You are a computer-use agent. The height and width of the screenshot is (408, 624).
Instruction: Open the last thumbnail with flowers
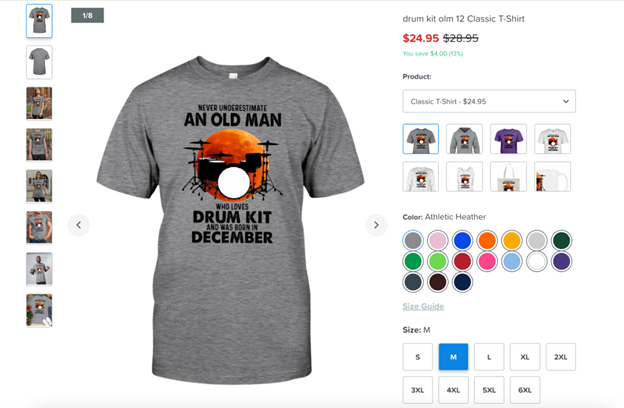click(39, 310)
